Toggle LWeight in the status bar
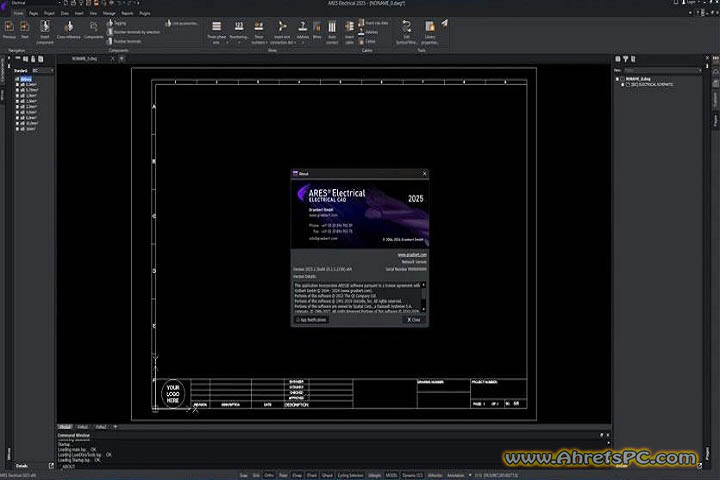720x480 pixels. [375, 475]
